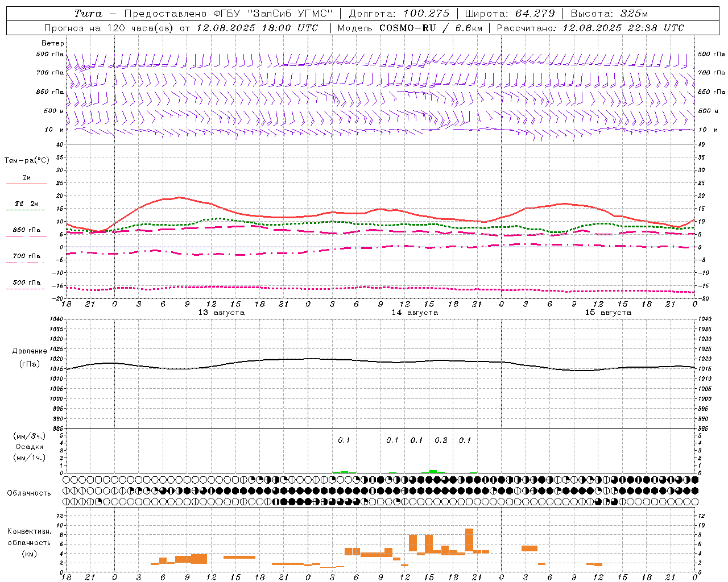
Task: Click the "Рассчитано: 12.08.2025 22:38 UTC" timestamp
Action: (590, 28)
